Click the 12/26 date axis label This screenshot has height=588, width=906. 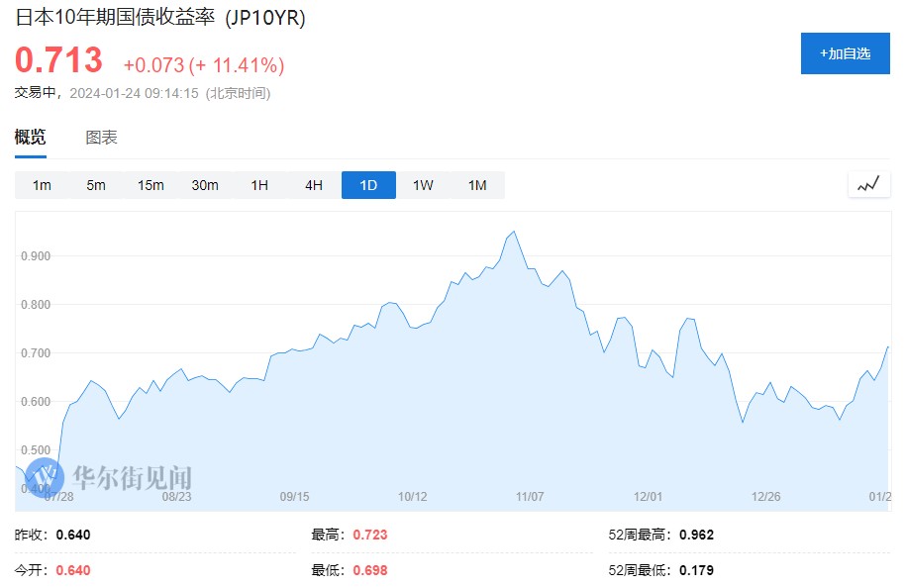click(766, 497)
